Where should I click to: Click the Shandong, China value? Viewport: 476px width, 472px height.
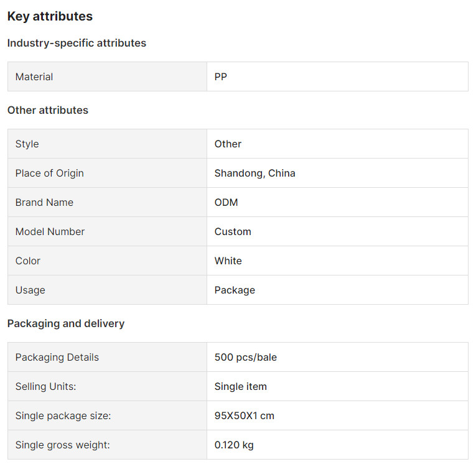point(254,174)
